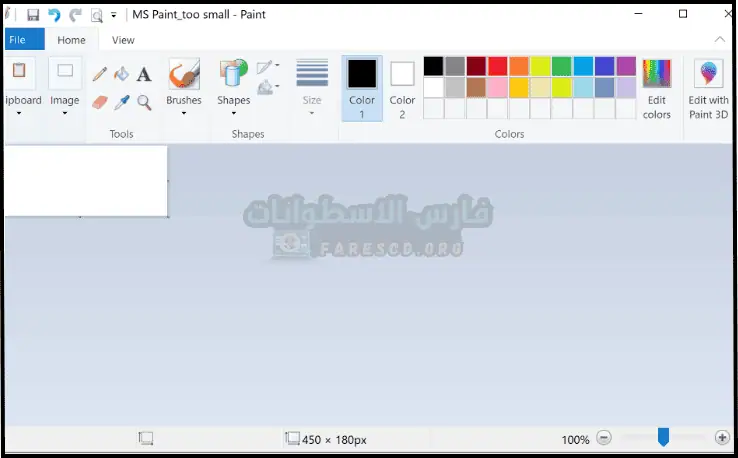Activate the Color 1 selector

tap(362, 88)
